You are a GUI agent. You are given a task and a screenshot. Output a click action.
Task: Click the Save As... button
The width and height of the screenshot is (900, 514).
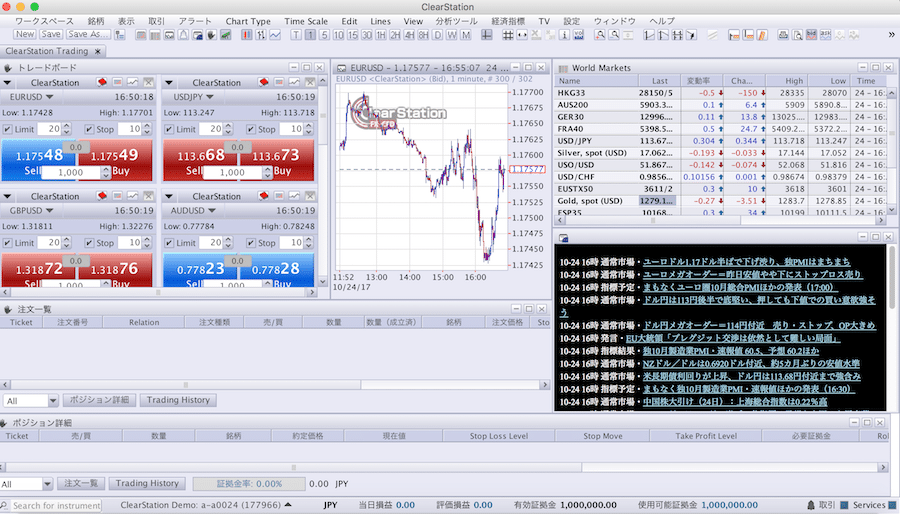pyautogui.click(x=88, y=34)
